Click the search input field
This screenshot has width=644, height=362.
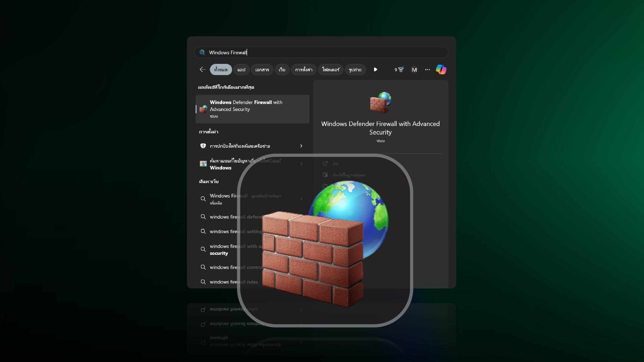click(322, 52)
